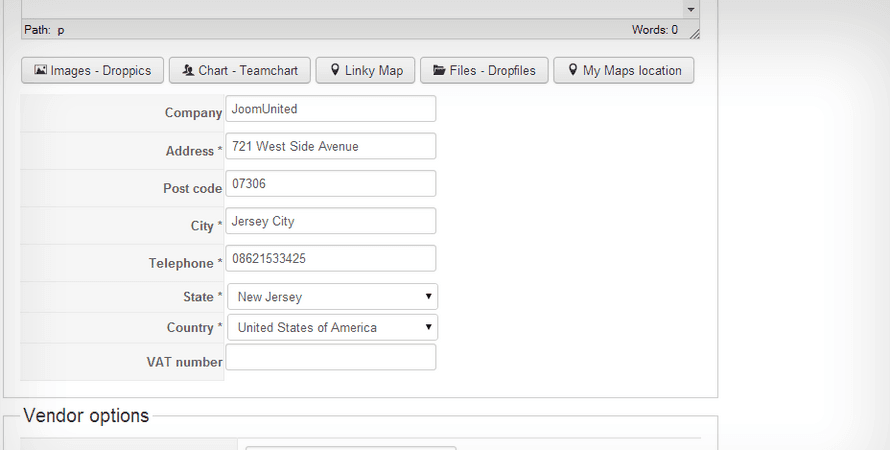
Task: Click the empty VAT number field
Action: tap(331, 358)
